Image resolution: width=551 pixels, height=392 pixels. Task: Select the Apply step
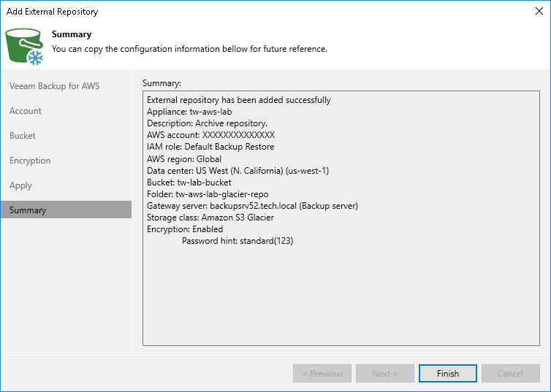click(x=20, y=185)
